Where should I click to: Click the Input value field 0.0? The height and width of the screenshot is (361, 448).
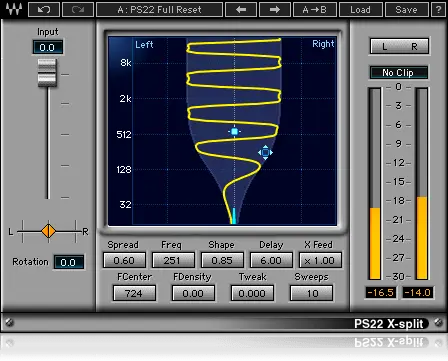click(x=48, y=47)
